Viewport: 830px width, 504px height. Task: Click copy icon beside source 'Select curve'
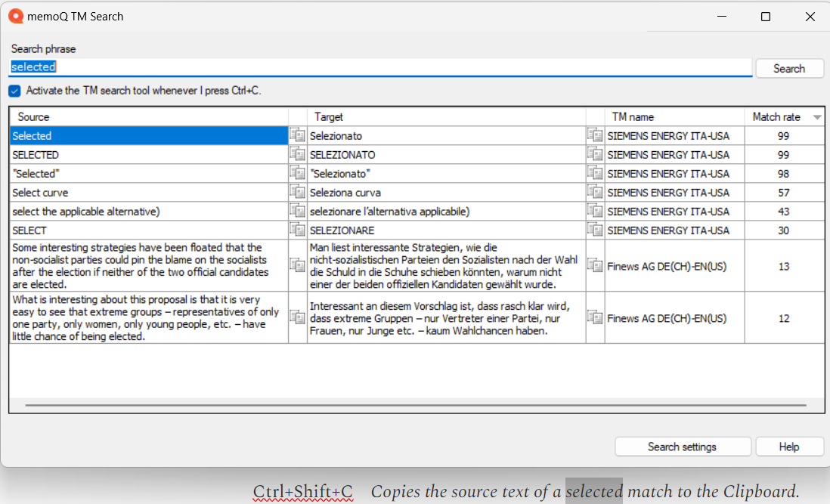click(x=298, y=192)
